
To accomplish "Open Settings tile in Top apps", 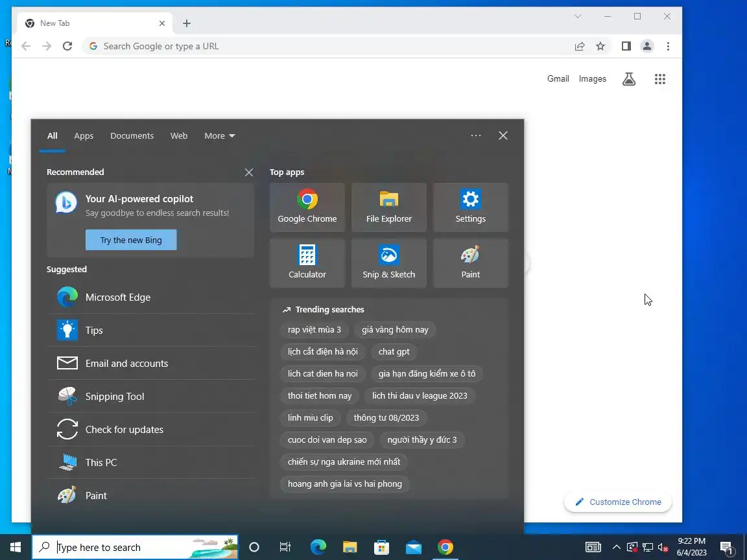I will [470, 207].
